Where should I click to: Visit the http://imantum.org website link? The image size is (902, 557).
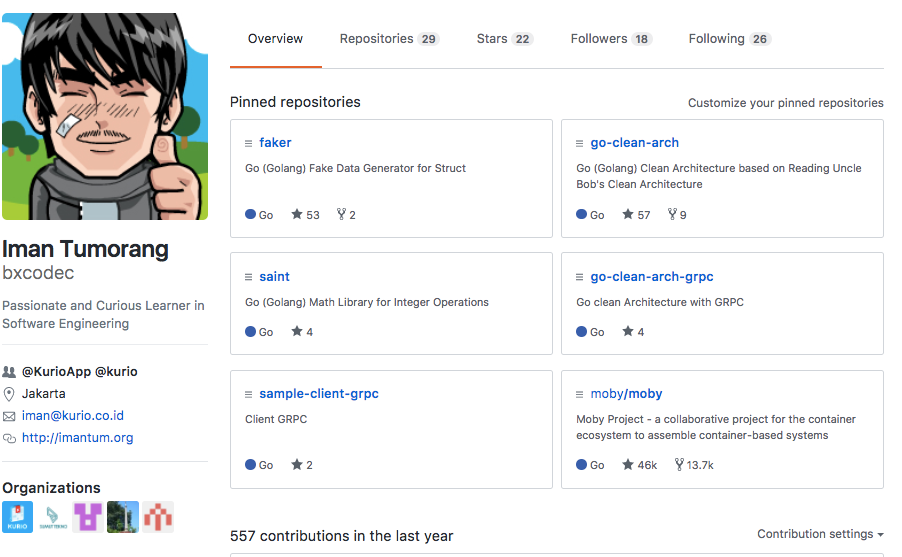pyautogui.click(x=77, y=438)
